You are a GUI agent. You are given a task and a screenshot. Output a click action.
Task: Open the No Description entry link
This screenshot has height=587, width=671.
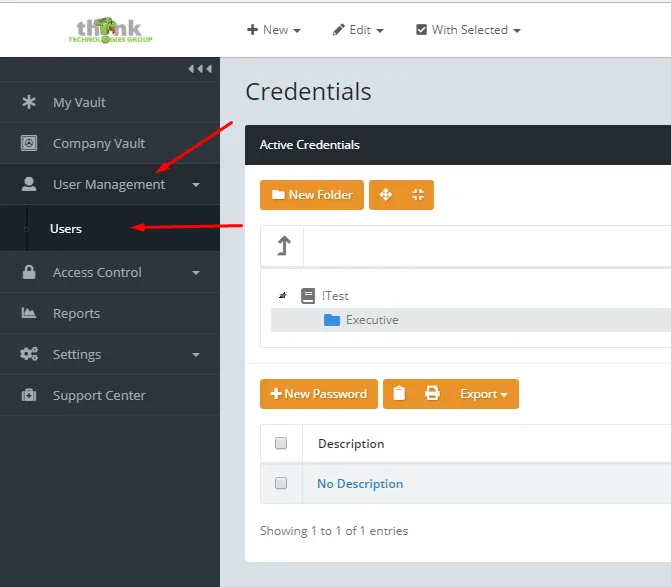360,483
